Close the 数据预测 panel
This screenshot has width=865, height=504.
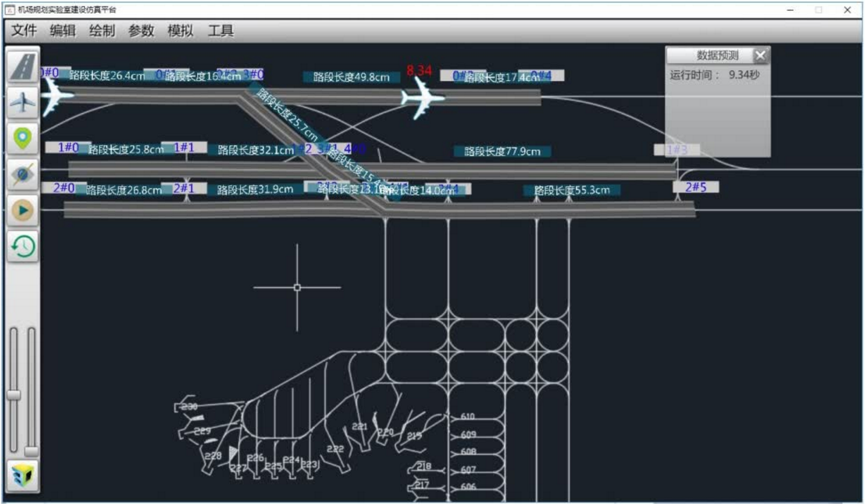761,55
